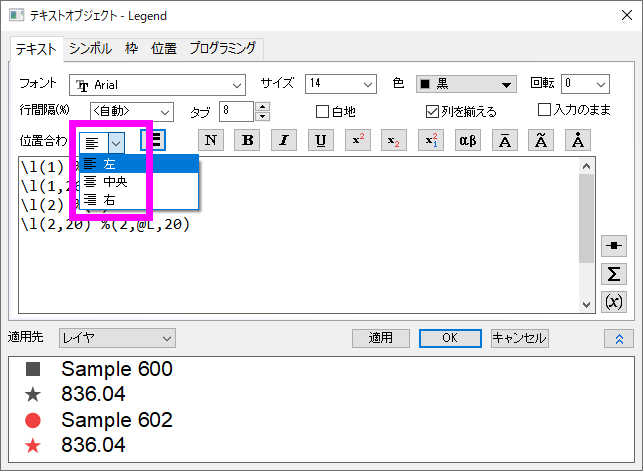Image resolution: width=643 pixels, height=471 pixels.
Task: Select 右 alignment option
Action: click(139, 200)
